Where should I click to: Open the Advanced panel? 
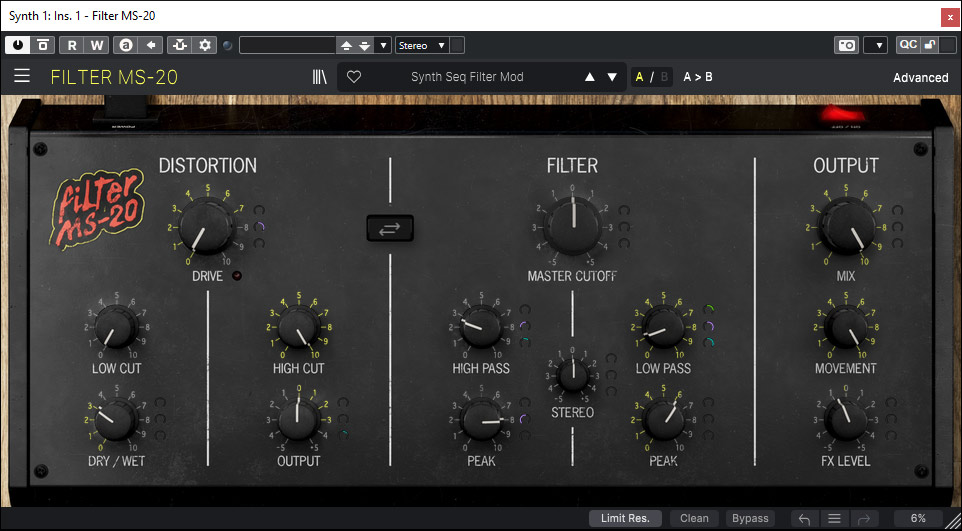point(920,77)
